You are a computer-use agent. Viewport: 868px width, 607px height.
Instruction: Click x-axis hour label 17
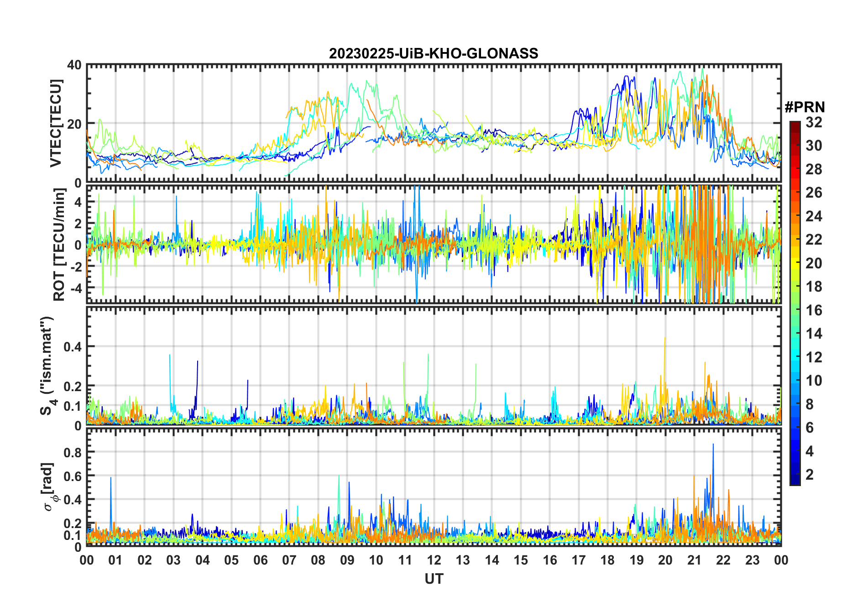pos(579,560)
